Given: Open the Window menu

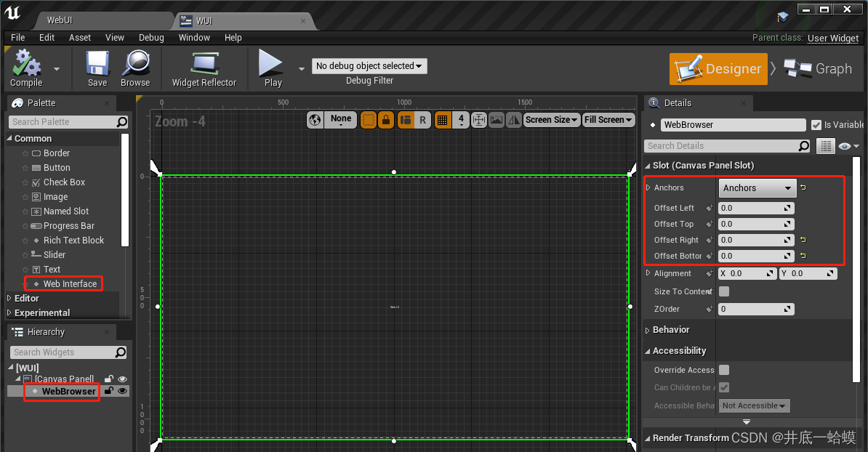Looking at the screenshot, I should [194, 38].
